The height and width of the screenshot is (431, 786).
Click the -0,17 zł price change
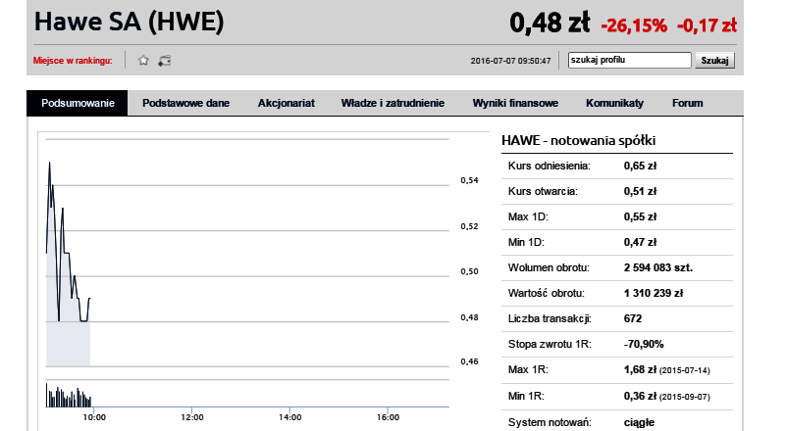(x=707, y=26)
